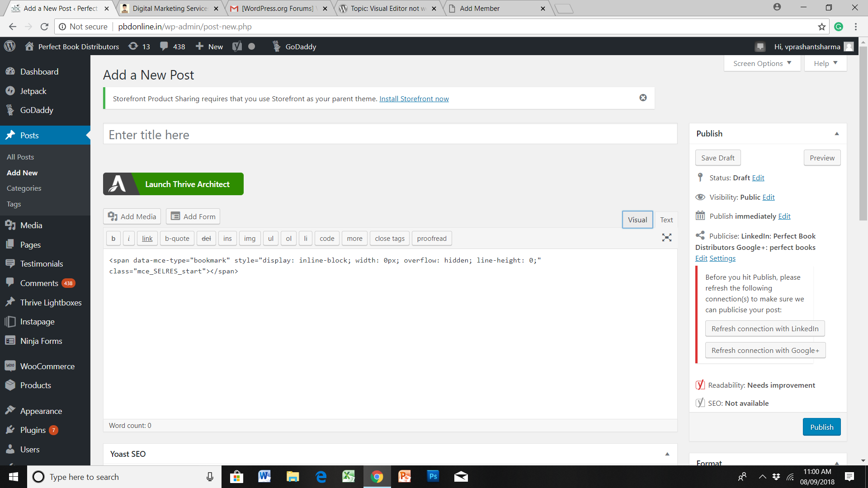Viewport: 868px width, 488px height.
Task: Open the WordPress logo menu
Action: [9, 46]
